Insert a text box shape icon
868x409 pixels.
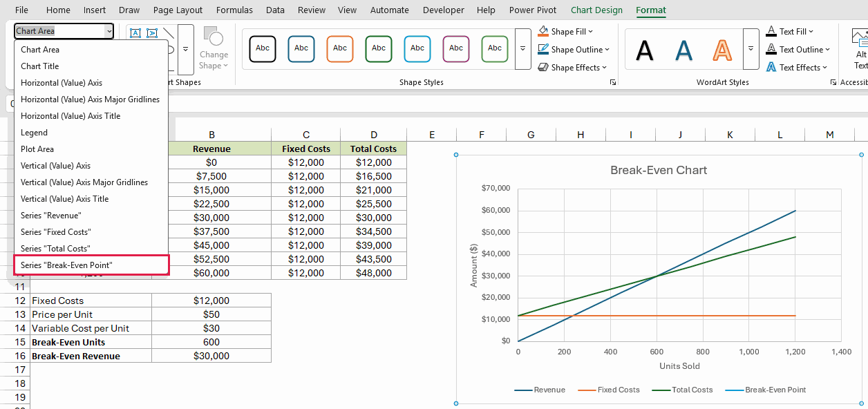pos(135,32)
